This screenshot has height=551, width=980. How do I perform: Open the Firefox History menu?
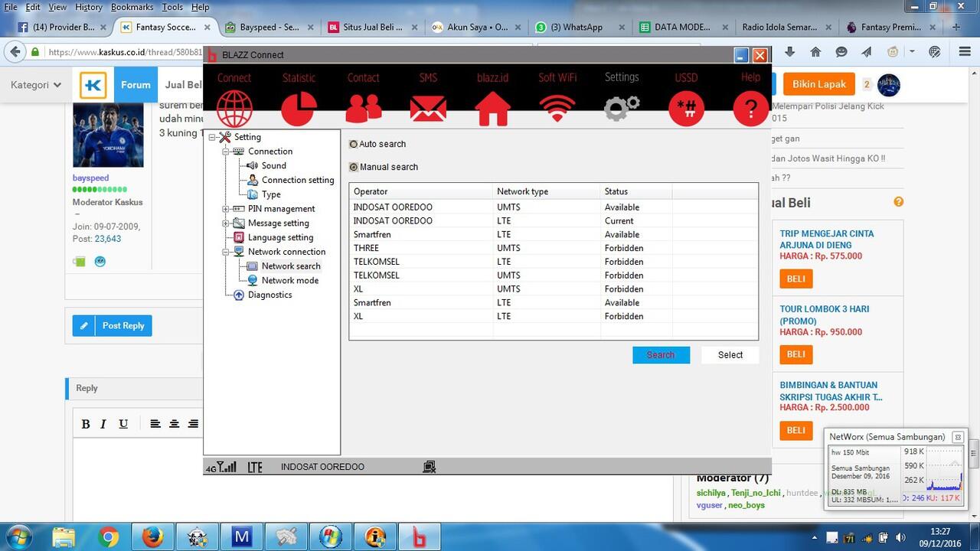(89, 7)
